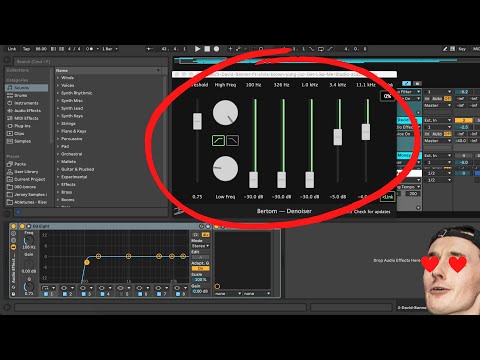Click the MIDI arrangement overdub plus icon

(x=230, y=49)
